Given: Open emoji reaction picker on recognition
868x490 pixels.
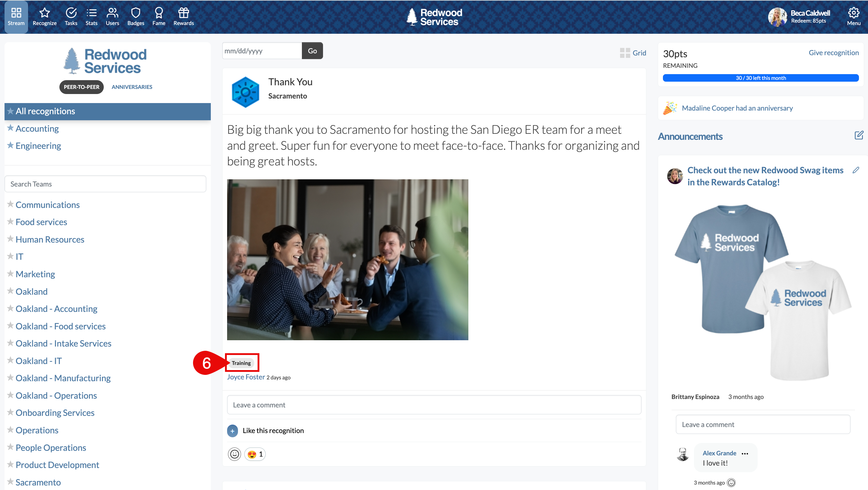Looking at the screenshot, I should [235, 454].
